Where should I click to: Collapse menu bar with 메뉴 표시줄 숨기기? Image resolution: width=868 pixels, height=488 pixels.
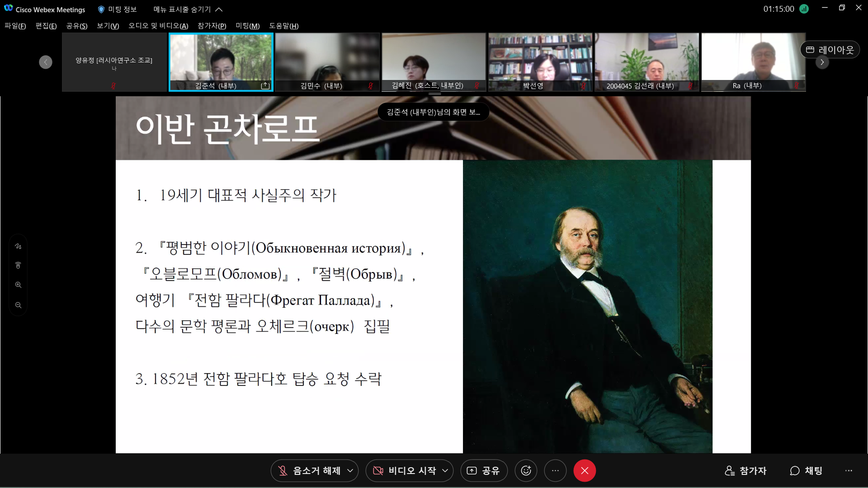click(188, 9)
